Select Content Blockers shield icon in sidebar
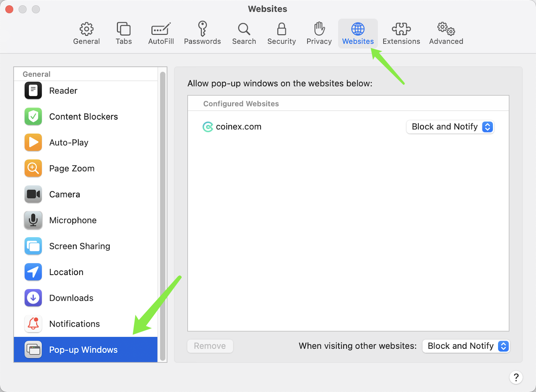This screenshot has width=536, height=392. coord(33,117)
